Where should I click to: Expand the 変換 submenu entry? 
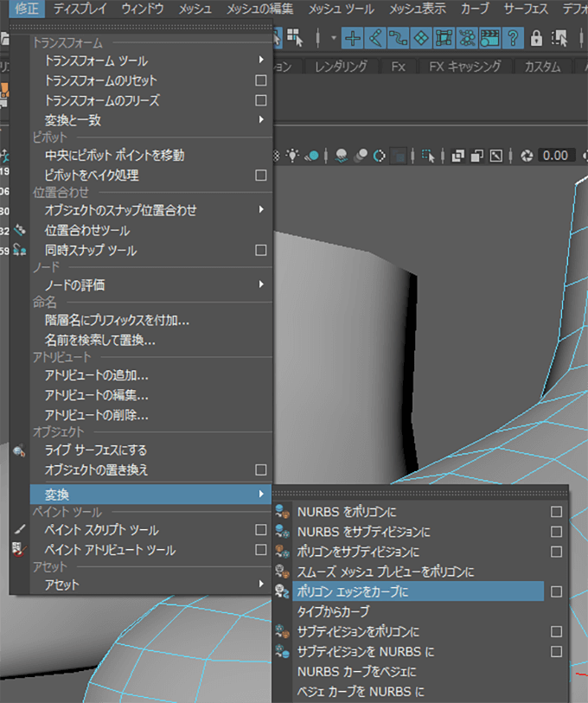151,494
